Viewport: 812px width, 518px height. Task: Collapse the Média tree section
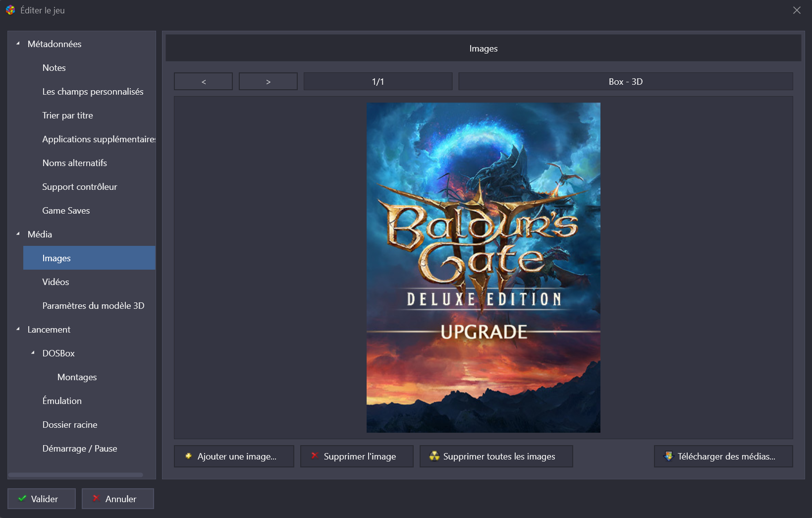(x=18, y=234)
